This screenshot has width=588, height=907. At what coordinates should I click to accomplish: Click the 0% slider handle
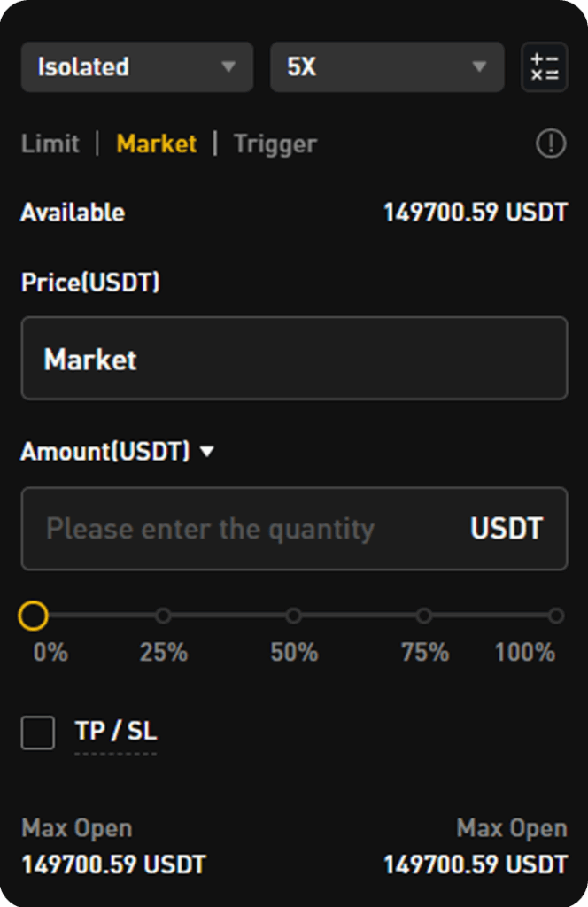pos(33,616)
